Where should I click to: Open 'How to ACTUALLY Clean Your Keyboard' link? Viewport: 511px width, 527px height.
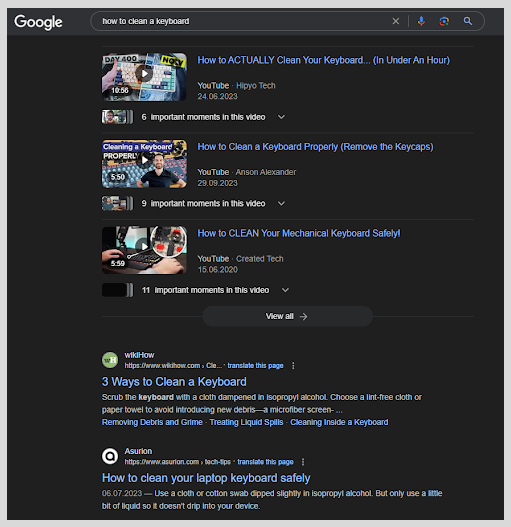323,60
